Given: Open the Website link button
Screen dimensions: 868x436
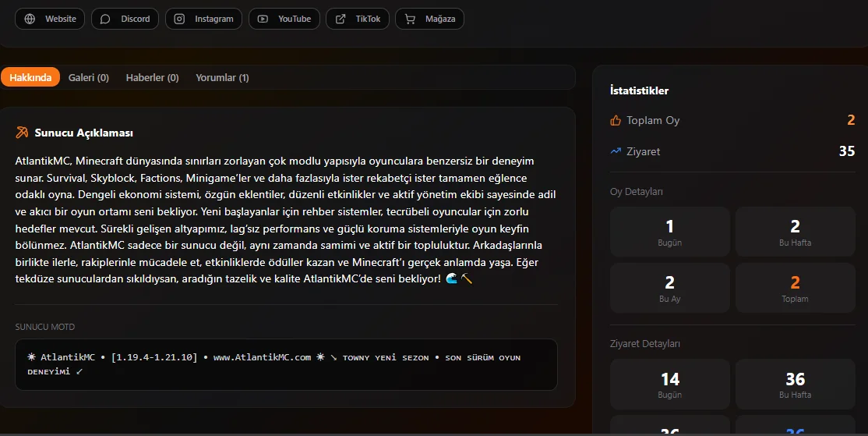Looking at the screenshot, I should pyautogui.click(x=50, y=19).
